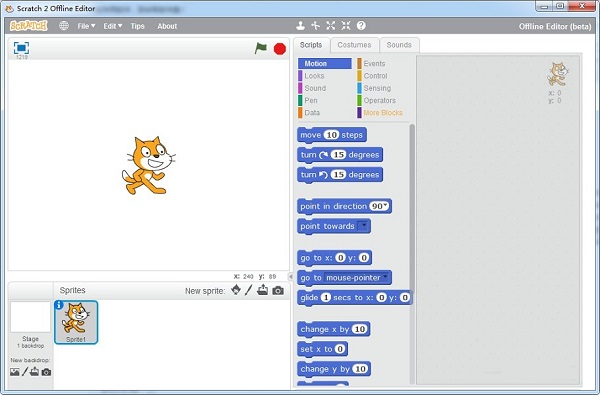Viewport: 600px width, 395px height.
Task: Paint a new sprite with brush icon
Action: [x=248, y=290]
